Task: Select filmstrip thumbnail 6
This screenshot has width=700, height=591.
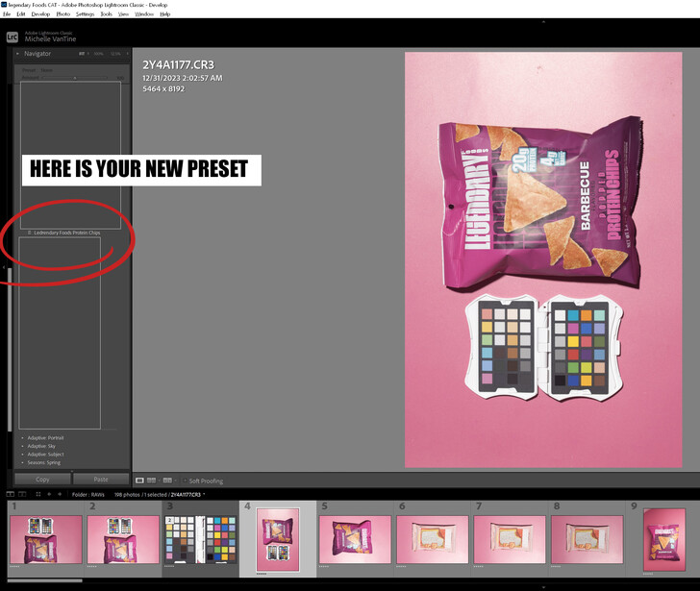Action: pos(432,539)
